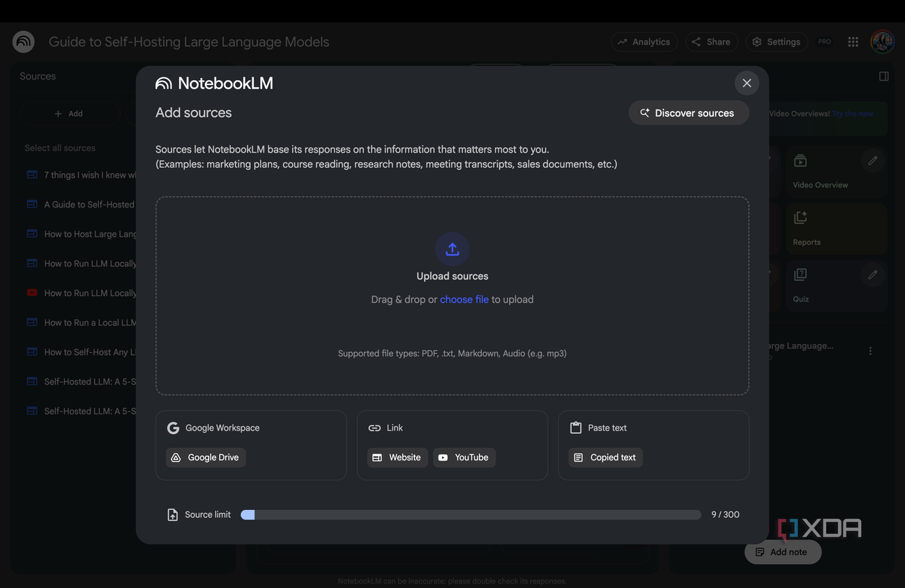Open Discover sources
Viewport: 905px width, 588px height.
pyautogui.click(x=689, y=113)
